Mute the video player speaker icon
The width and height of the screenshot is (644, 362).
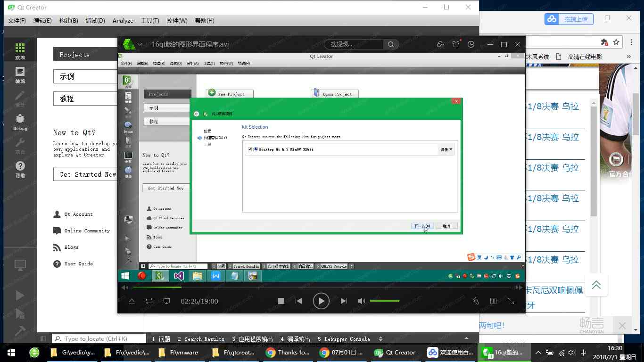(x=362, y=301)
